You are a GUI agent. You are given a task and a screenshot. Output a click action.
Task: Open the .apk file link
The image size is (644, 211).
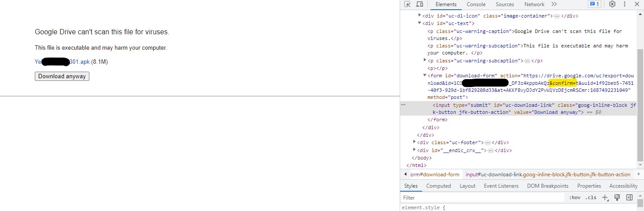62,62
